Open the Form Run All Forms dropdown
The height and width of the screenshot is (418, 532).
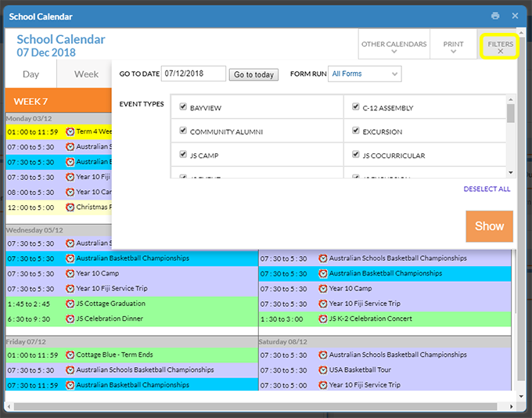(364, 74)
